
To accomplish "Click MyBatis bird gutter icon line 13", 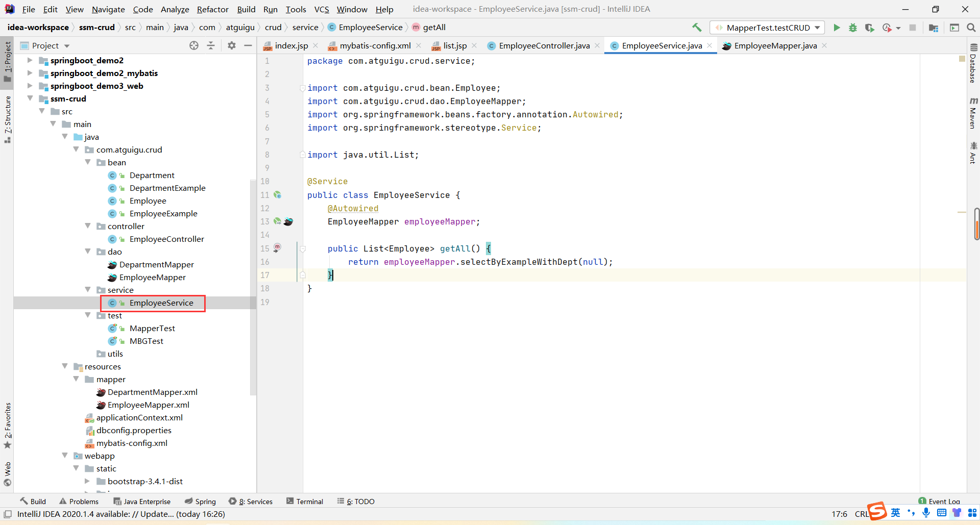I will pyautogui.click(x=288, y=221).
